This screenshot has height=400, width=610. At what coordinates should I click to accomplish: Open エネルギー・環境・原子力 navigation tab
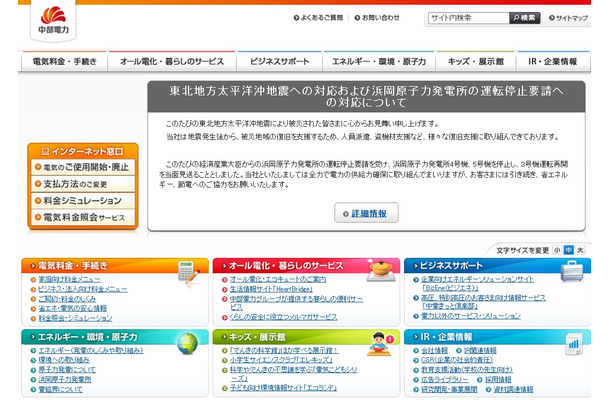click(379, 61)
